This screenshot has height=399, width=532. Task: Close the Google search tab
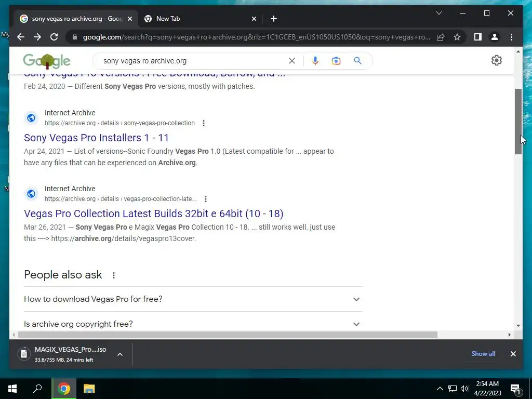tap(129, 19)
